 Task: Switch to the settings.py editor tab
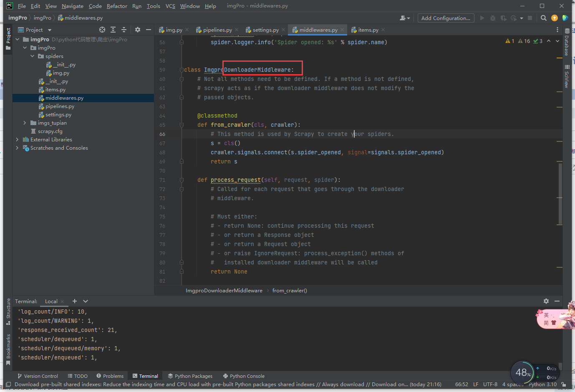265,30
